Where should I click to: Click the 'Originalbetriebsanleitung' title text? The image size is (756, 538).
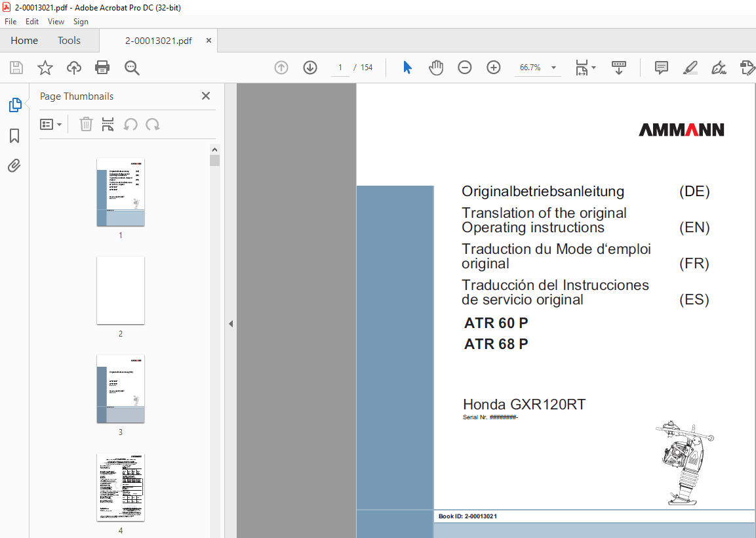(x=543, y=192)
